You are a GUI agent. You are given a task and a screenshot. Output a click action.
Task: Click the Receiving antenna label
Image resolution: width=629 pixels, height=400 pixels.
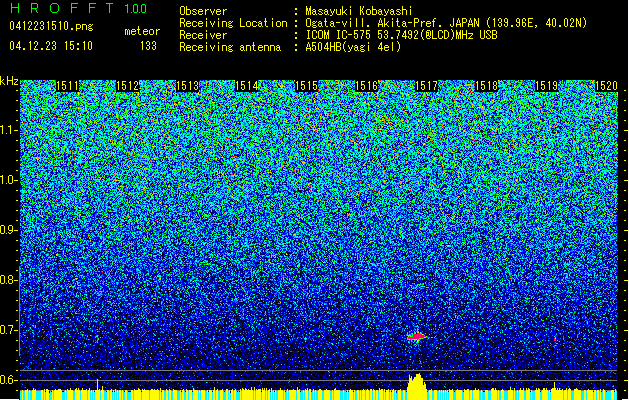click(x=230, y=47)
